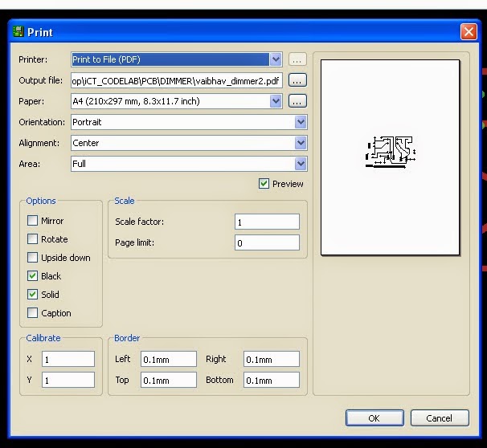
Task: Close the Print dialog with the X button
Action: (x=469, y=32)
